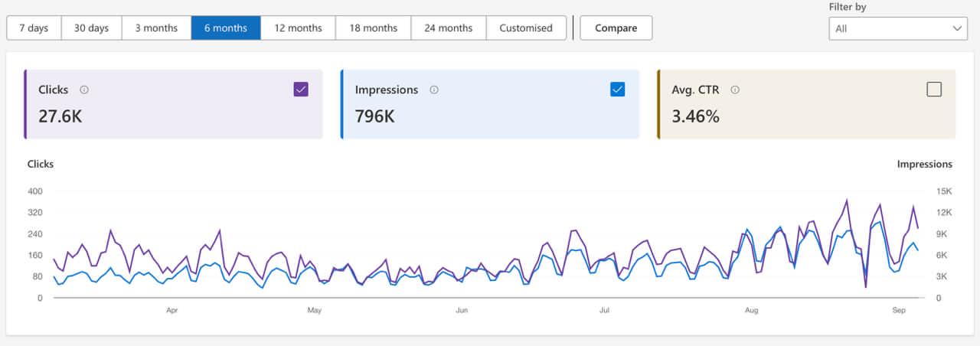Click the Avg. CTR info icon

735,90
